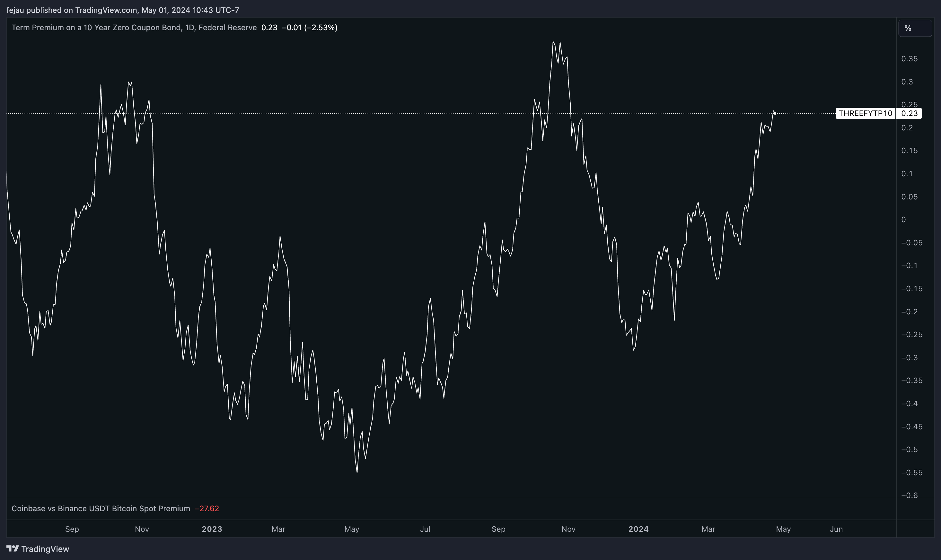The image size is (941, 560).
Task: Click the percent scale unit box
Action: click(915, 28)
